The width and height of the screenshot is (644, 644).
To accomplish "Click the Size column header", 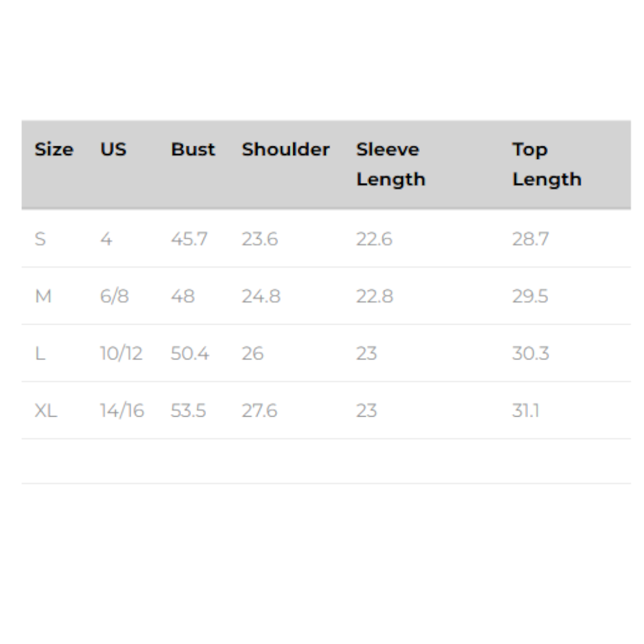I will pyautogui.click(x=54, y=149).
